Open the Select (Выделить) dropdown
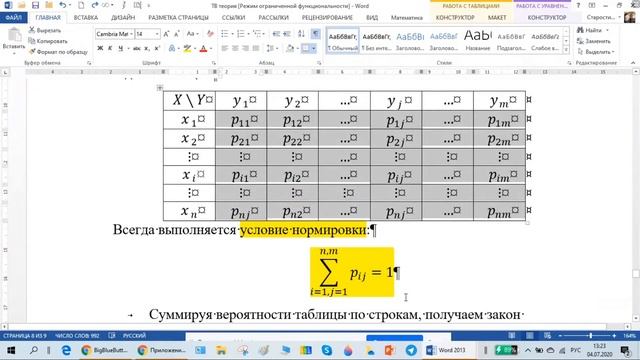This screenshot has width=640, height=360. click(x=596, y=52)
